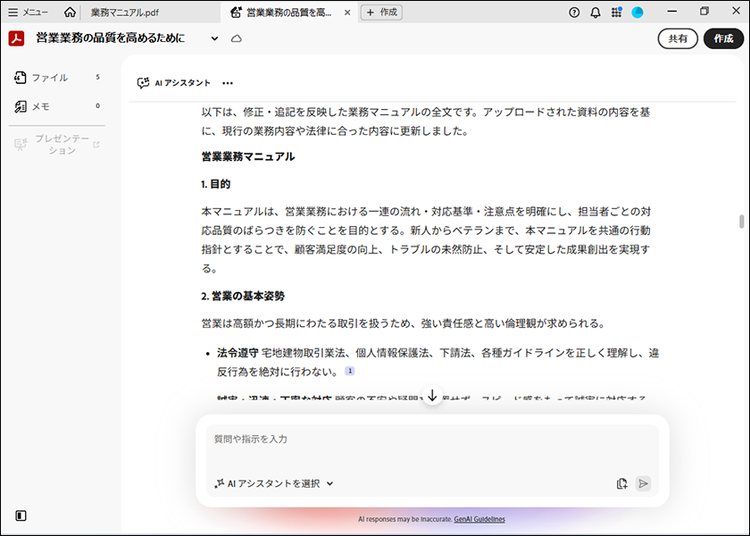Click the 質問や指示を入力 input field
This screenshot has height=536, width=750.
(432, 440)
